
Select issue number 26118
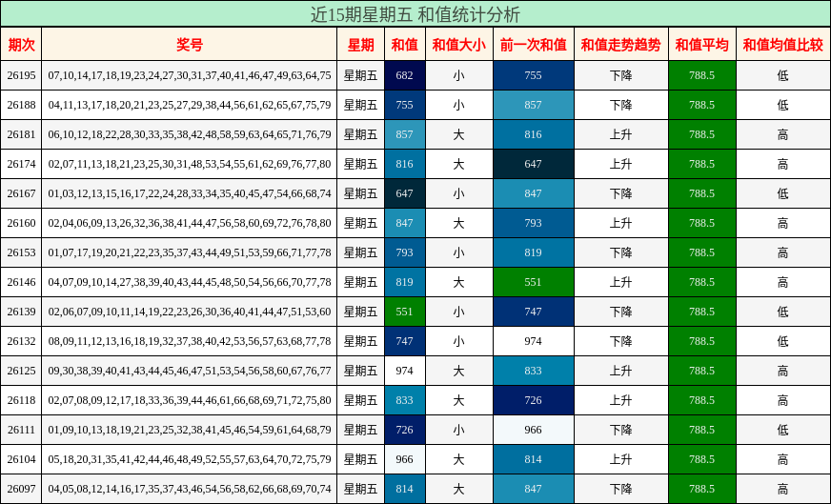point(21,400)
